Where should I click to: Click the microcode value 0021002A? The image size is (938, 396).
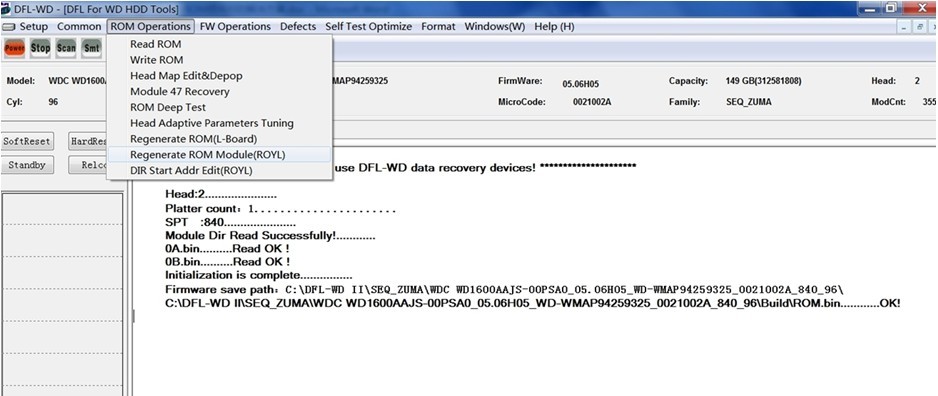(x=592, y=102)
